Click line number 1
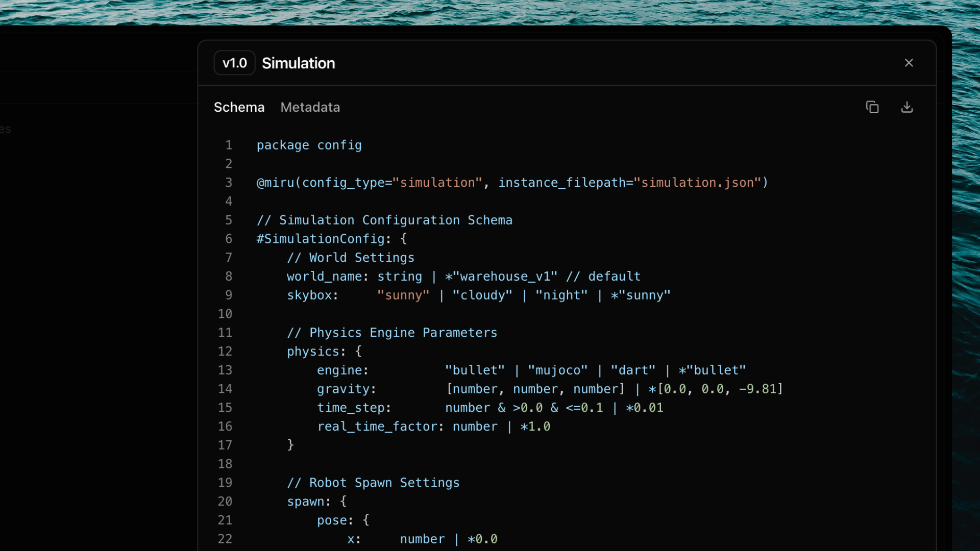 pos(229,145)
